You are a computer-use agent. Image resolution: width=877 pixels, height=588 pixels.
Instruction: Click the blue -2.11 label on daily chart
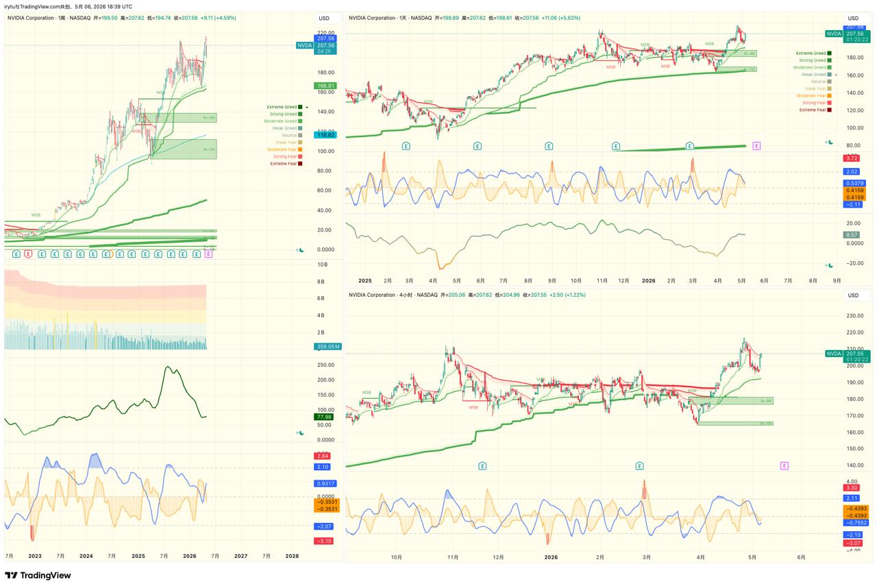click(853, 204)
